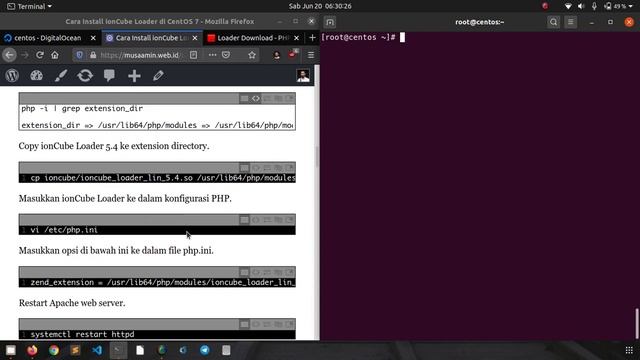Toggle Firefox reader view
This screenshot has height=360, width=640.
pyautogui.click(x=193, y=55)
